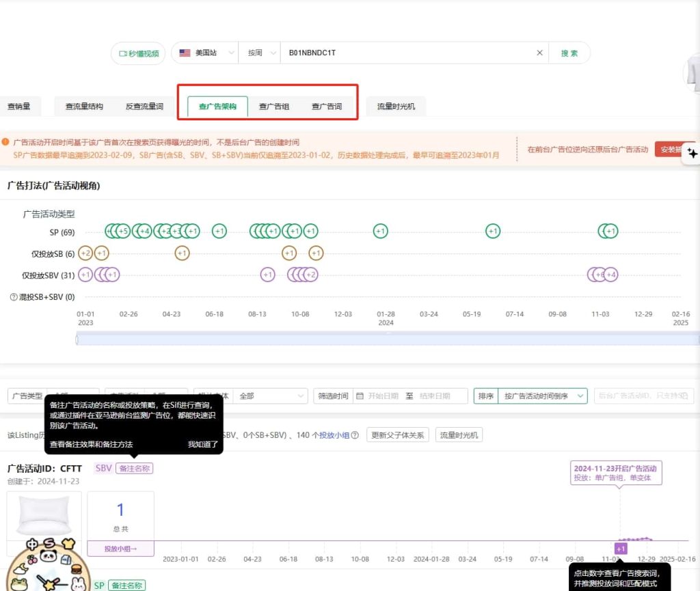Viewport: 700px width, 591px height.
Task: Click the calendar icon in 筛选时间 filter
Action: click(x=360, y=396)
